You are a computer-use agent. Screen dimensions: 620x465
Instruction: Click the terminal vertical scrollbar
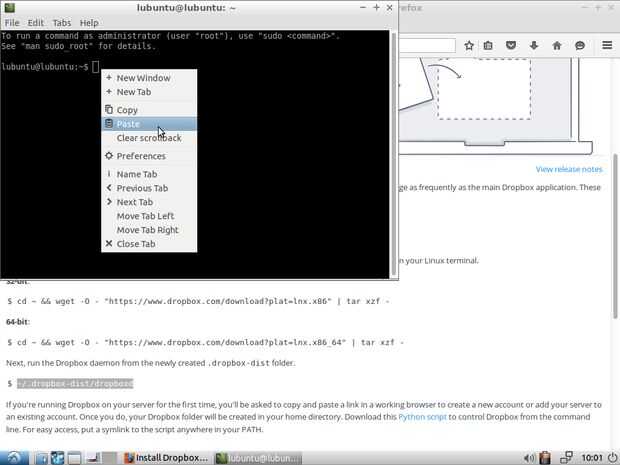[x=394, y=154]
